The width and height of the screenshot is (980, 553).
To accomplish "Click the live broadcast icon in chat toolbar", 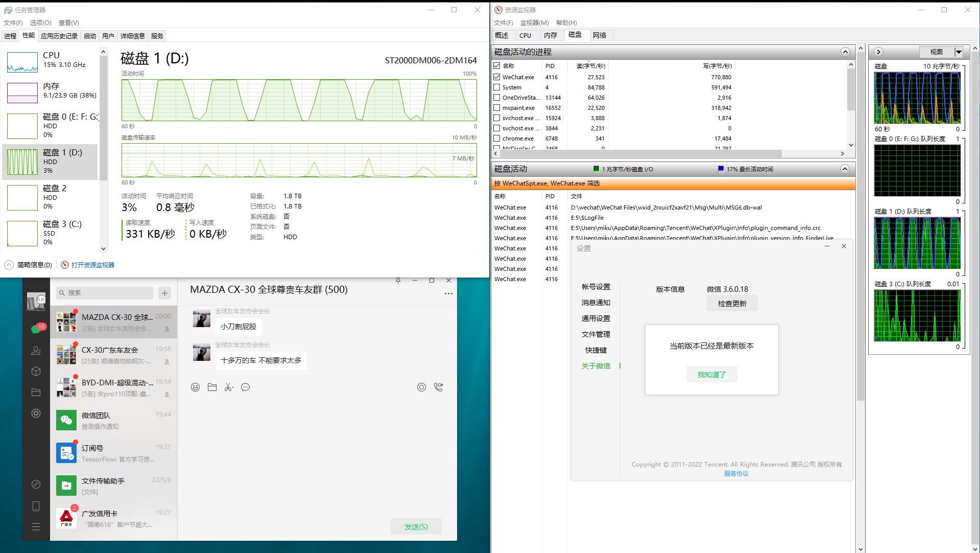I will point(421,387).
